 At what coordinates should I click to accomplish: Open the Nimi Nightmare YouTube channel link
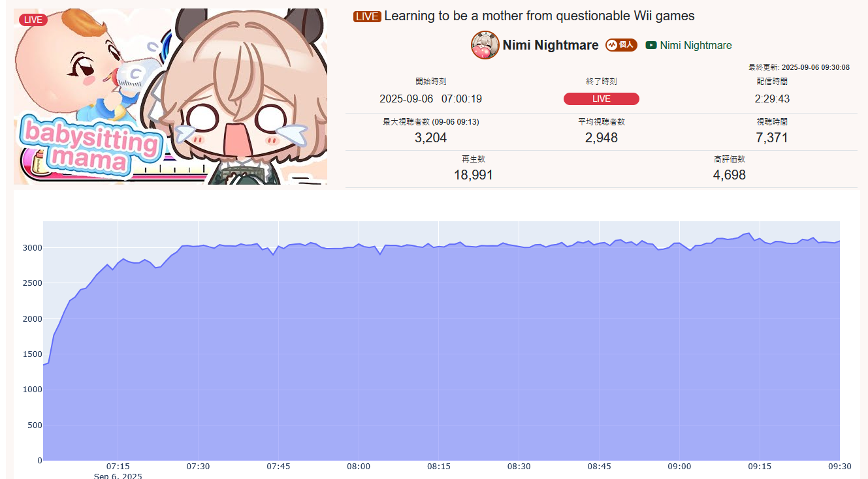(x=696, y=45)
